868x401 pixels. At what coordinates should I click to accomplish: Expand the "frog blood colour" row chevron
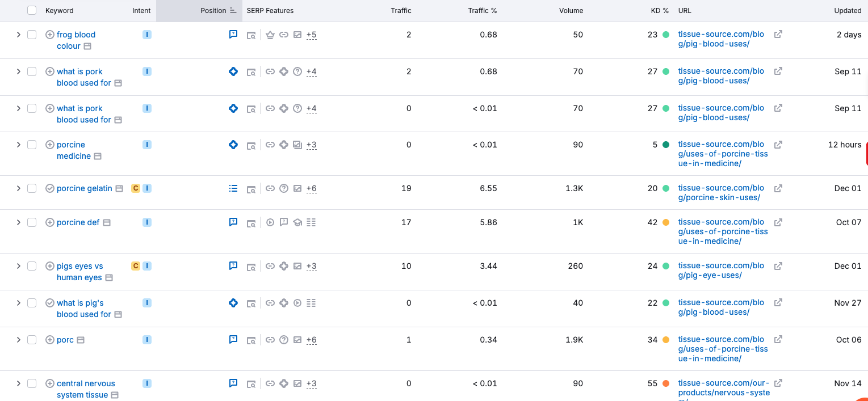18,35
